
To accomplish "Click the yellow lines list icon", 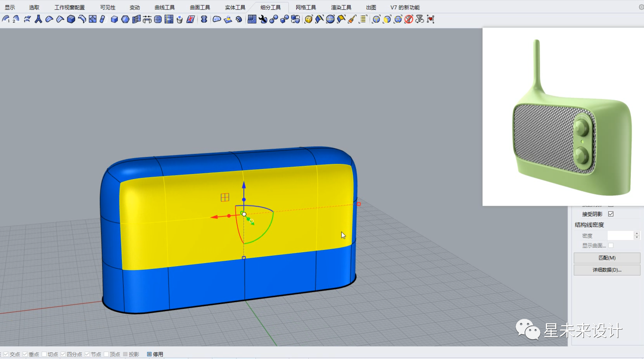I will click(x=363, y=19).
